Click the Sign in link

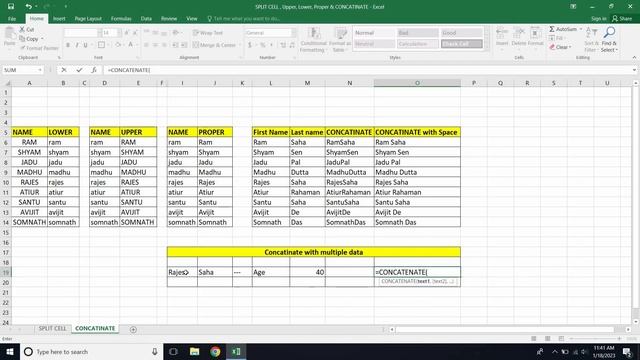tap(598, 19)
